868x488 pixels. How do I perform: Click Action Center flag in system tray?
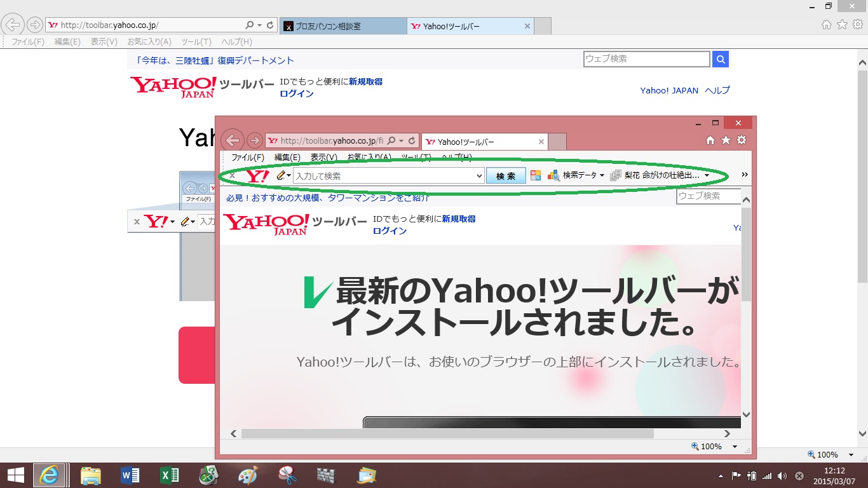point(736,475)
